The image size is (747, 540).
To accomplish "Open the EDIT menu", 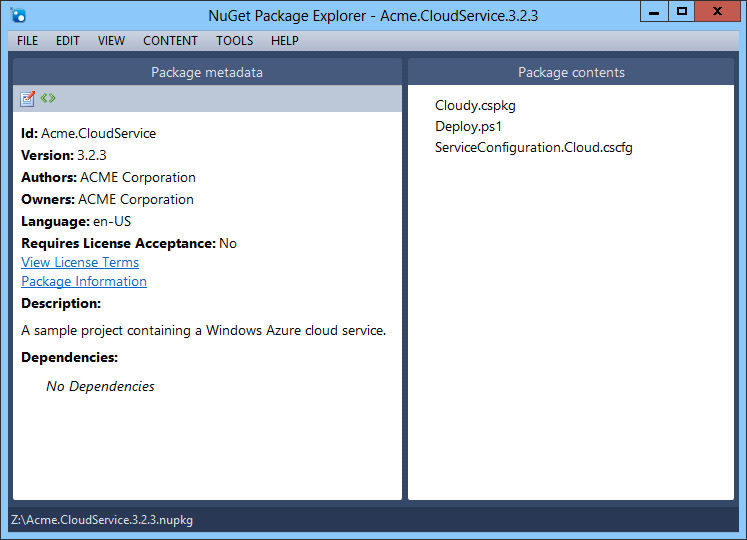I will tap(68, 41).
